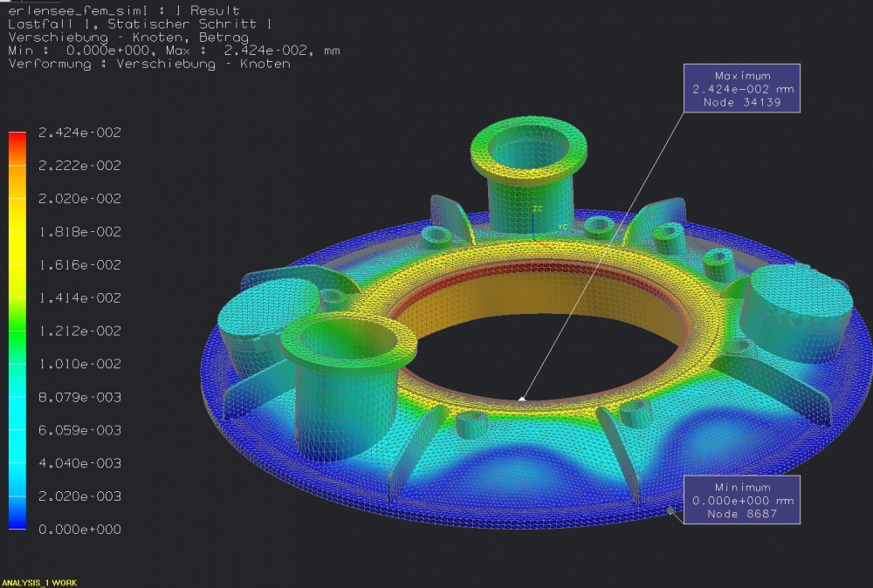This screenshot has height=588, width=873.
Task: Click the red top of the color legend bar
Action: 17,140
